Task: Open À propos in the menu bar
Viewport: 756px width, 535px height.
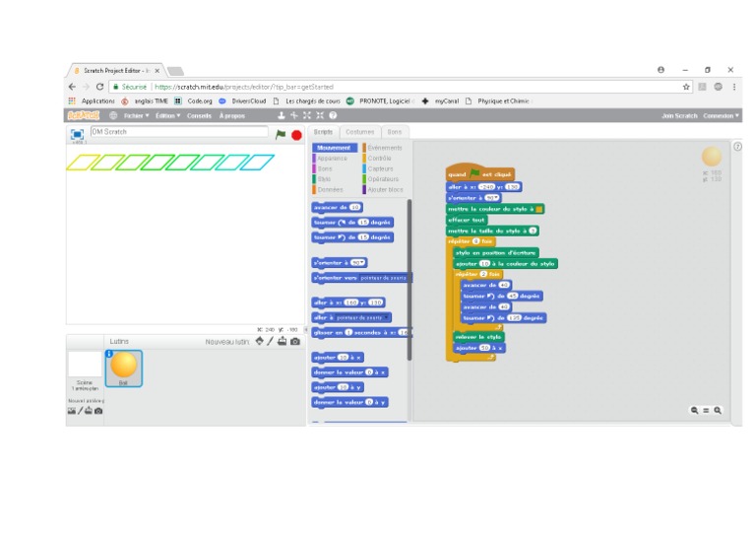Action: [x=232, y=116]
